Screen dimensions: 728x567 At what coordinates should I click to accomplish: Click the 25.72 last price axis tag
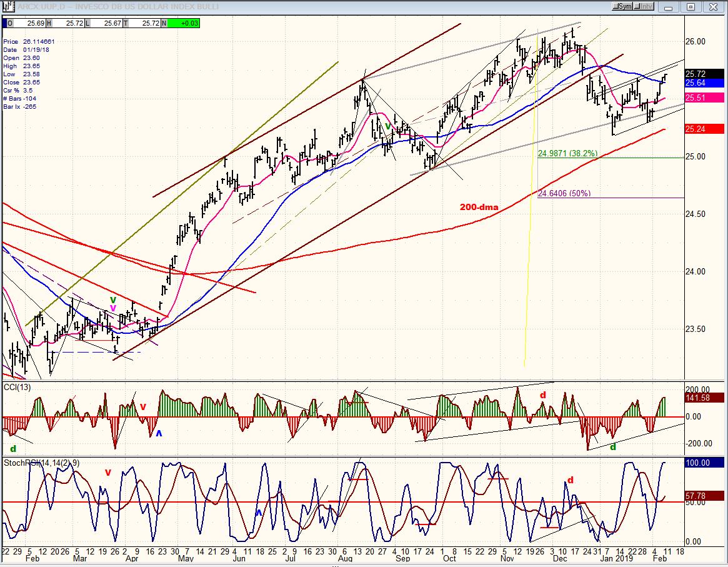point(704,73)
